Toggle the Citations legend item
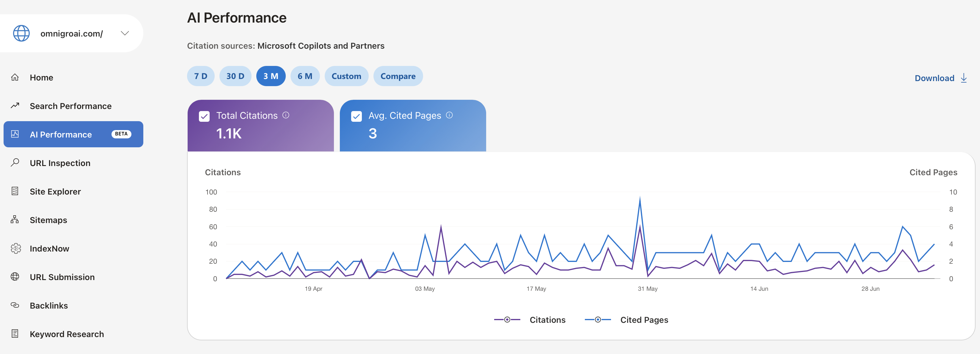The height and width of the screenshot is (354, 980). [x=530, y=320]
